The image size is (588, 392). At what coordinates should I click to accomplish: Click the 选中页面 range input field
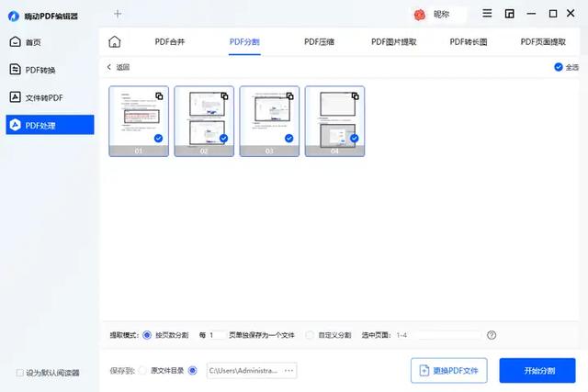(x=438, y=335)
